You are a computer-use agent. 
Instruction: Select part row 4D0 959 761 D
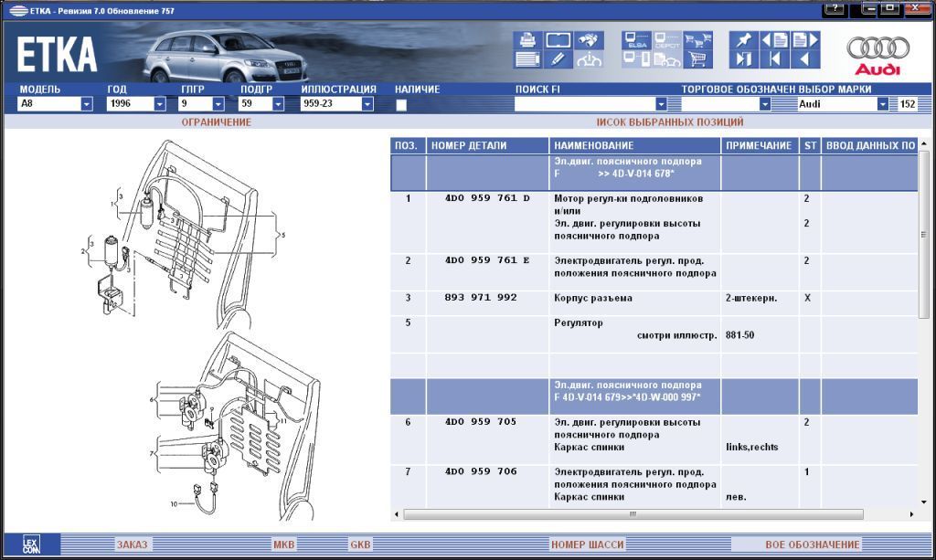click(487, 198)
